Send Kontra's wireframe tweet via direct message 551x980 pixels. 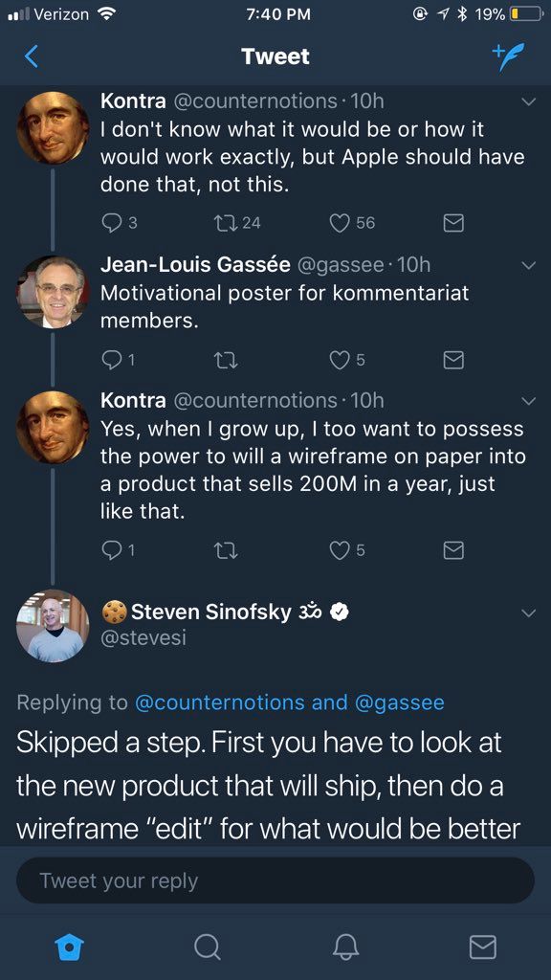[x=452, y=549]
